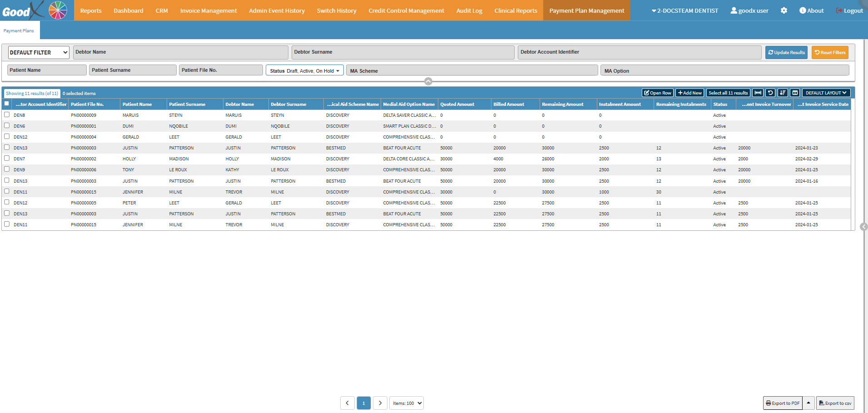This screenshot has height=413, width=868.
Task: Click the Debtor Surname filter field
Action: (402, 52)
